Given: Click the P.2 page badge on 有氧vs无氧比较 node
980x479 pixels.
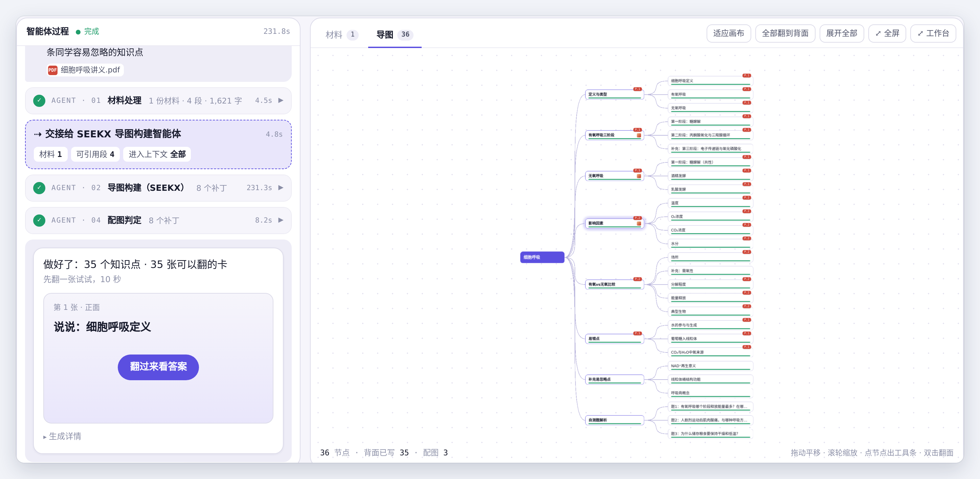Looking at the screenshot, I should pyautogui.click(x=637, y=279).
